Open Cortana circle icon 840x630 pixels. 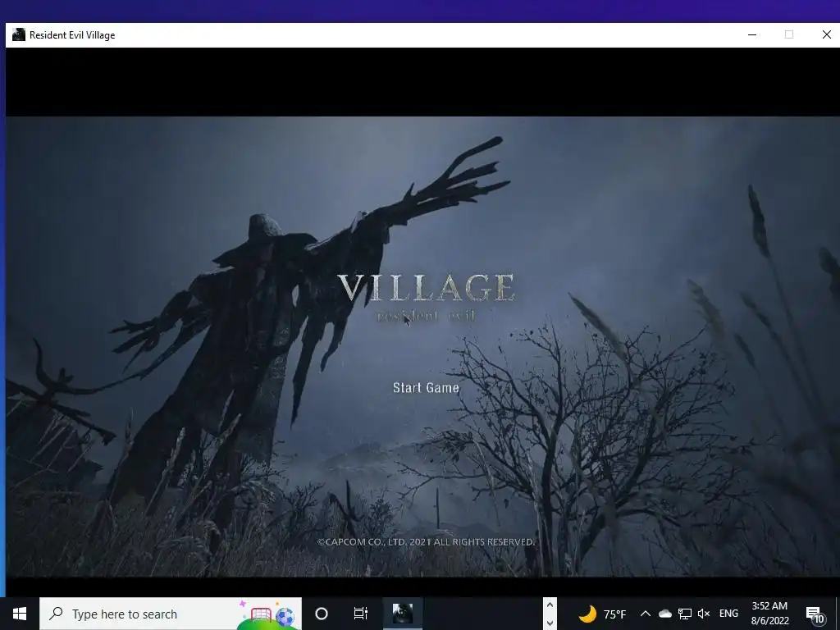point(322,614)
